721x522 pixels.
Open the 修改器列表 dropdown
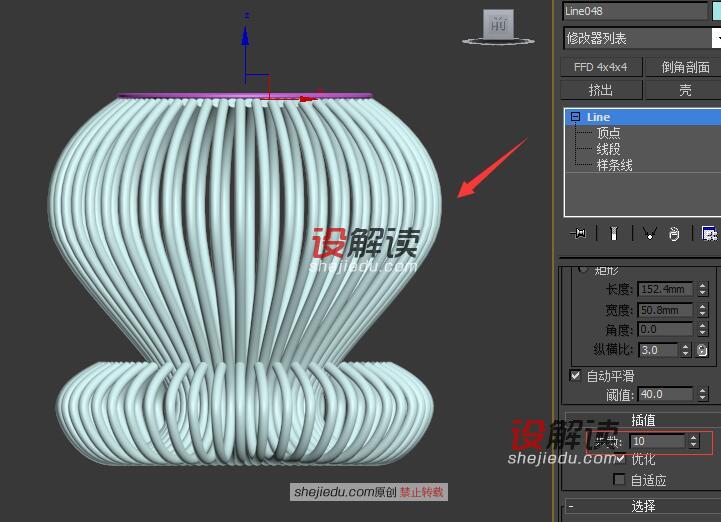pyautogui.click(x=640, y=38)
